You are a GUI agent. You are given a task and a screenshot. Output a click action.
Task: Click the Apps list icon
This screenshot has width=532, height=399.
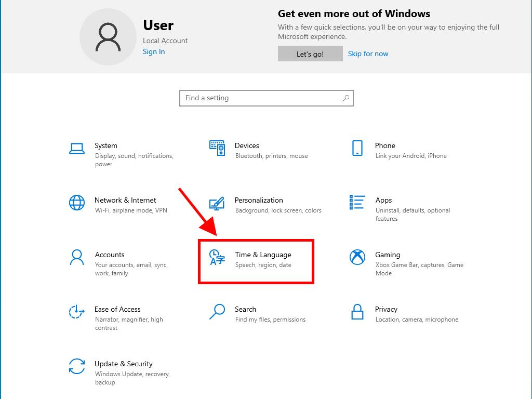click(x=357, y=203)
